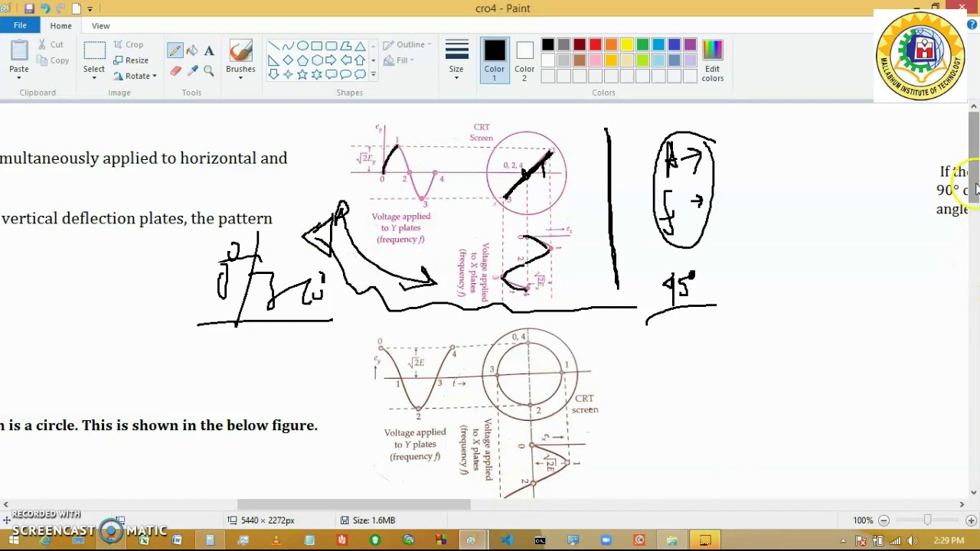Expand the Shapes gallery more arrow
Screen dimensions: 980x551
(x=373, y=74)
